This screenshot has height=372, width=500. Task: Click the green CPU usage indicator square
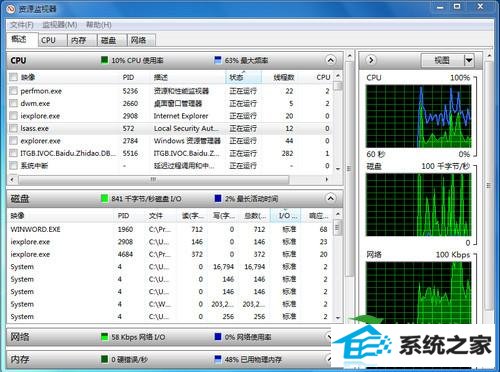pos(104,60)
